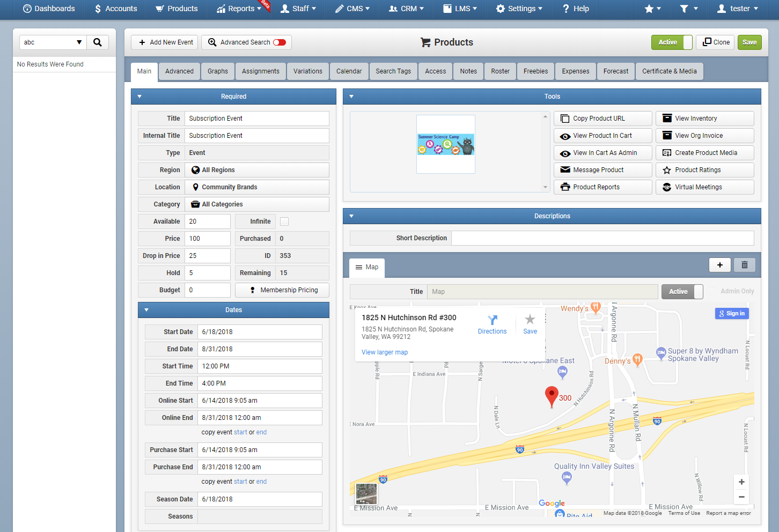The width and height of the screenshot is (779, 532).
Task: Click Create Product Media
Action: [704, 153]
